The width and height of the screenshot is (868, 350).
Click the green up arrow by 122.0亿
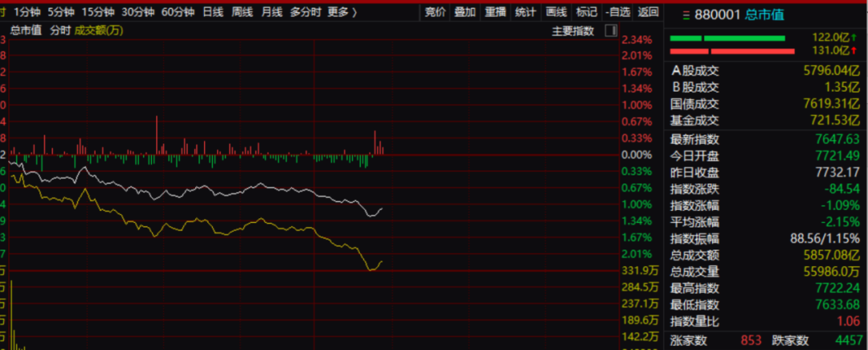point(855,38)
